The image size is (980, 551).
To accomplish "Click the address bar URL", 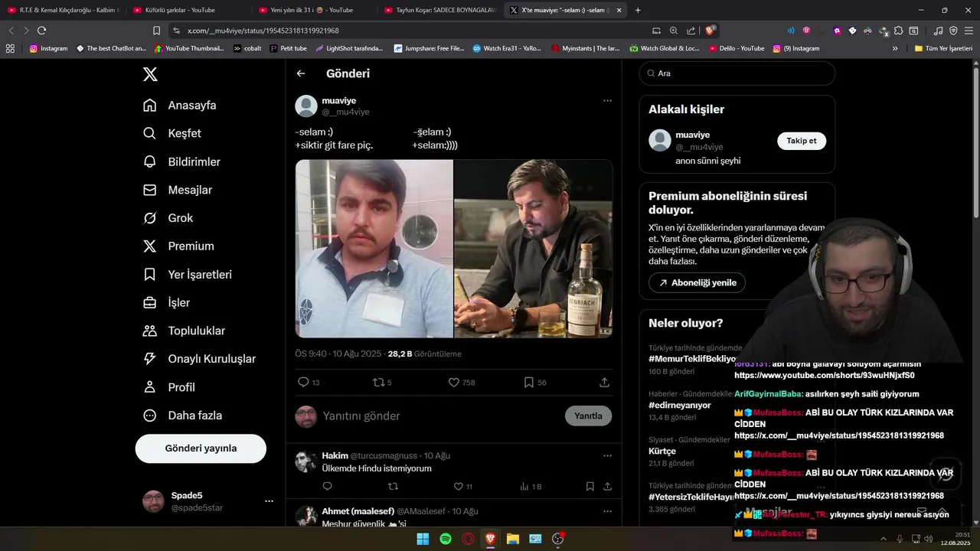I will [263, 31].
